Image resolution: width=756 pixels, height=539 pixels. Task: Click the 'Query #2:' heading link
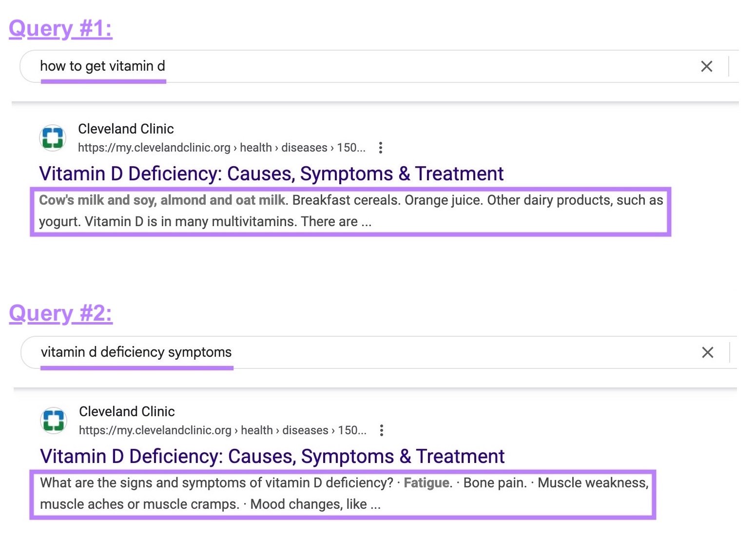pos(60,313)
